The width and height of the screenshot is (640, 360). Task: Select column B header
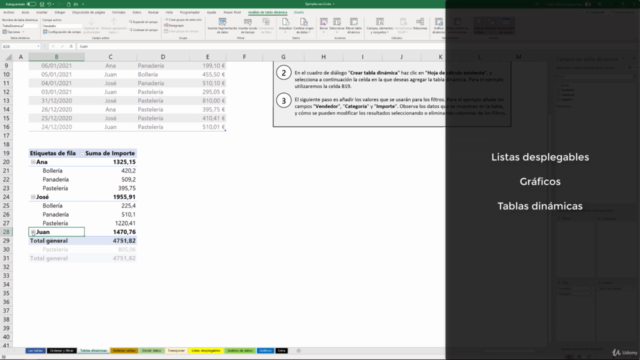pos(56,57)
